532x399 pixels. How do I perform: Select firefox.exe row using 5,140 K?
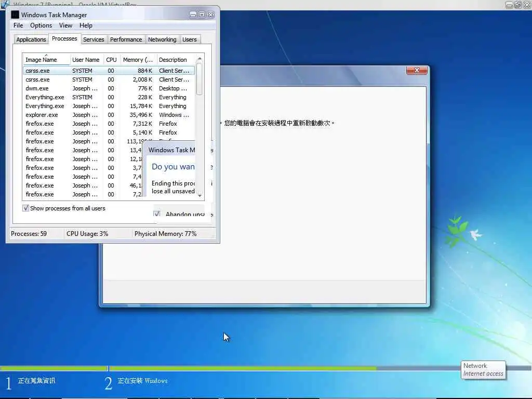tap(109, 132)
